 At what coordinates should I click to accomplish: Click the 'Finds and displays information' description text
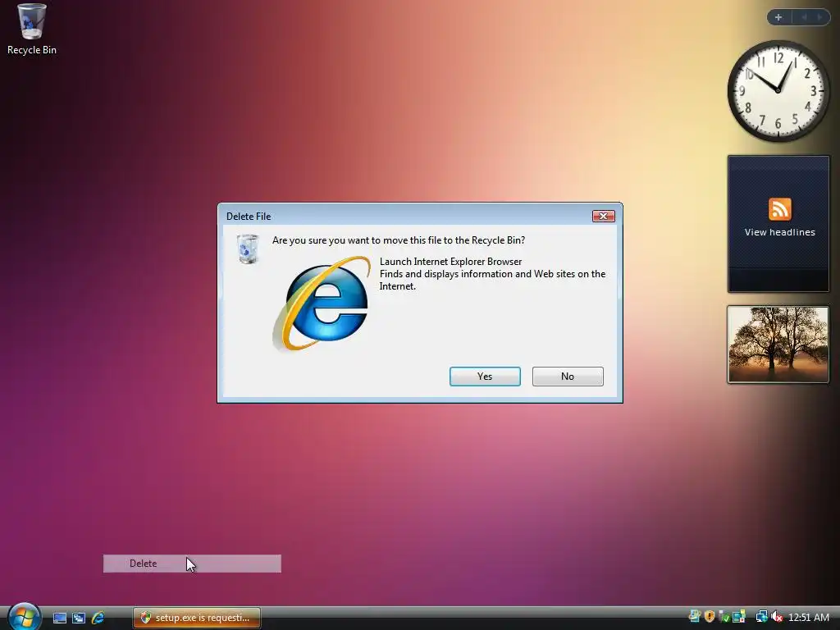coord(492,280)
